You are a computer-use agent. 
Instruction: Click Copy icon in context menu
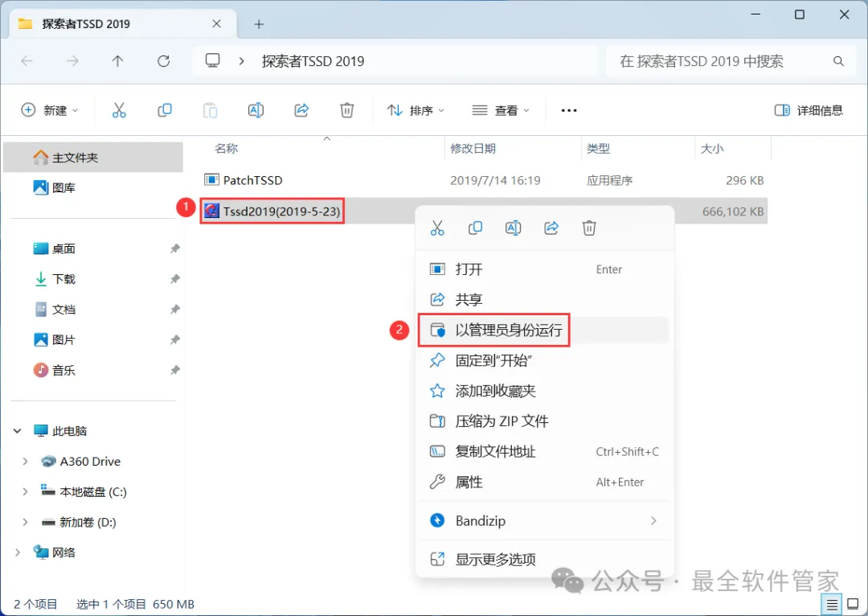(475, 228)
